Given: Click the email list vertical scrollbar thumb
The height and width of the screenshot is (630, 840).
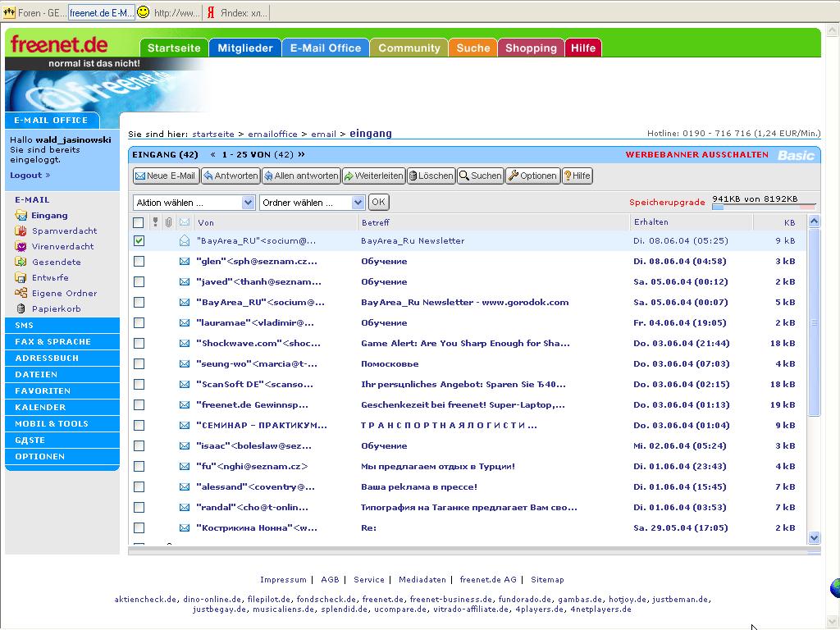Looking at the screenshot, I should tap(815, 322).
